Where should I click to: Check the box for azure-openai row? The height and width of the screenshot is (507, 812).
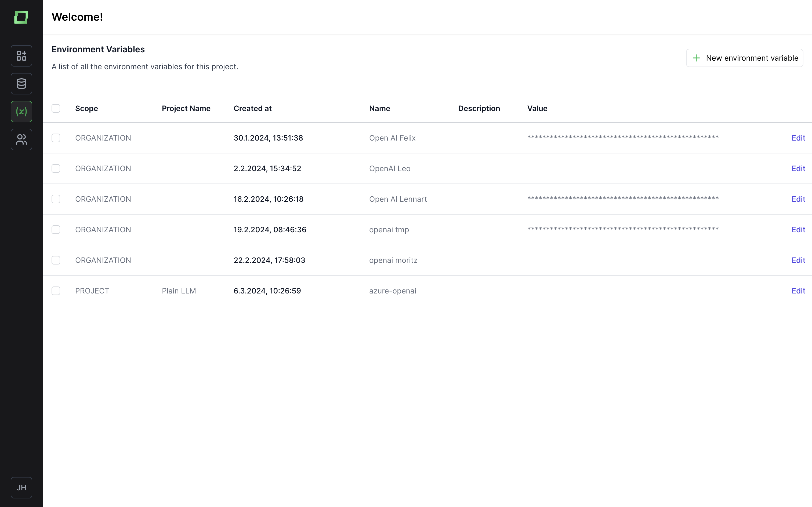(x=56, y=291)
